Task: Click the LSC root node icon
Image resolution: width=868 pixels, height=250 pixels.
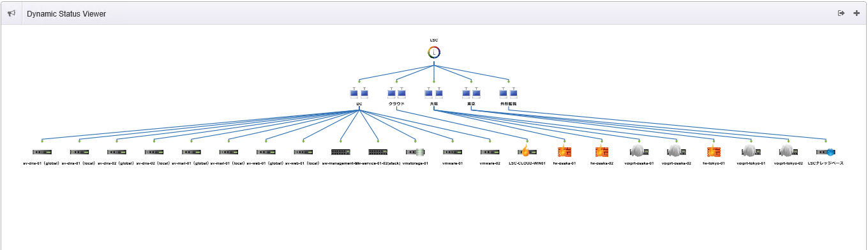Action: (434, 52)
